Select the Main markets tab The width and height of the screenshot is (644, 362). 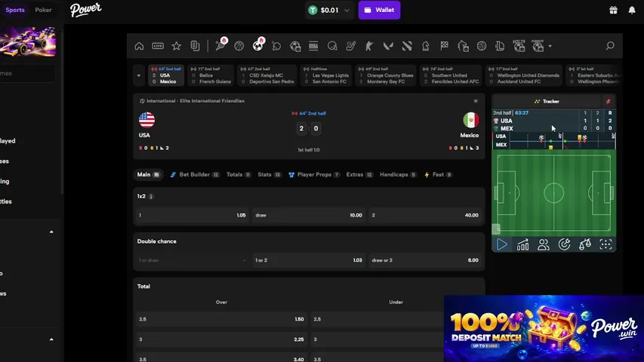[148, 174]
